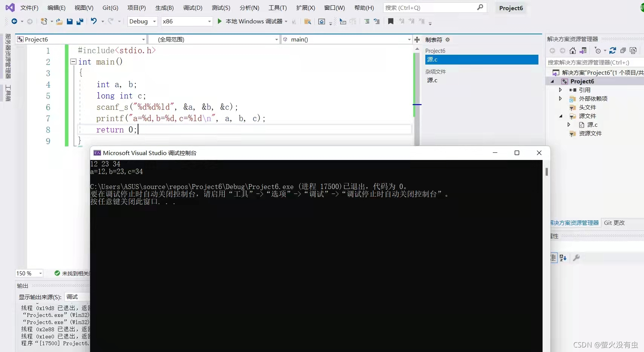
Task: Click the debug console vertical scrollbar thumb
Action: (546, 172)
